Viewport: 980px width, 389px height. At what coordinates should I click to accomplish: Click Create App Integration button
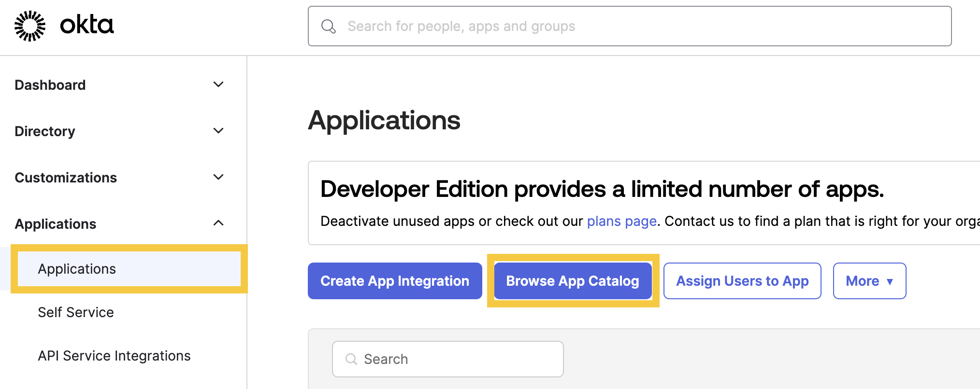tap(395, 281)
